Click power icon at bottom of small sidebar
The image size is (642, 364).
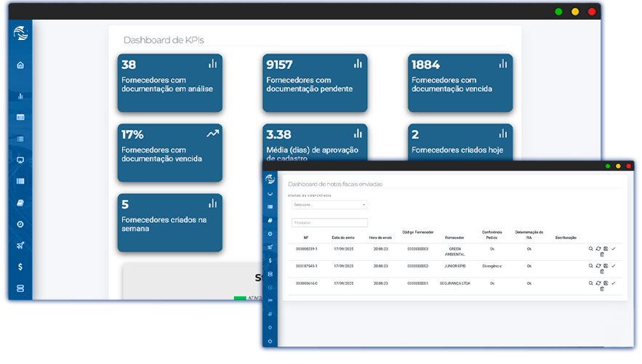(270, 341)
